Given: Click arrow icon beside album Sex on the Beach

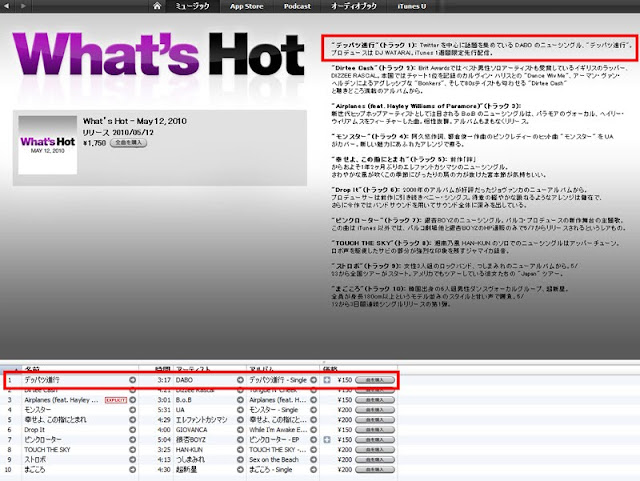Looking at the screenshot, I should tap(313, 460).
